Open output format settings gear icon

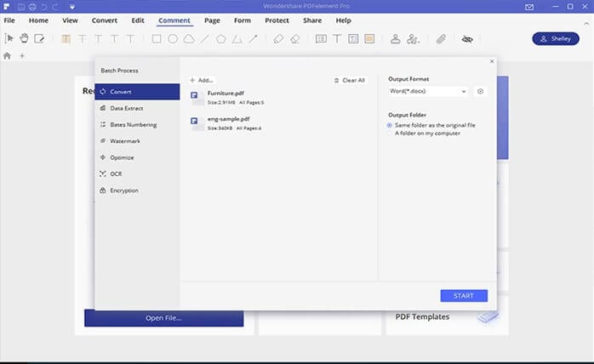click(x=480, y=91)
